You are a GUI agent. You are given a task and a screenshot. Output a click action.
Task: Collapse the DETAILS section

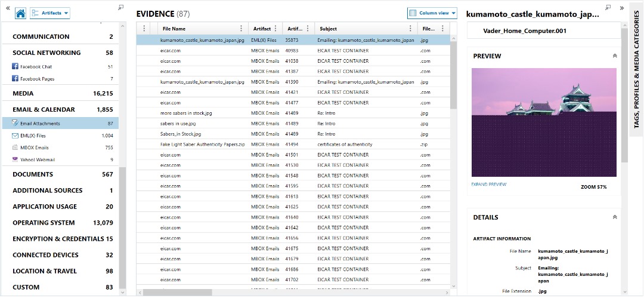coord(615,217)
